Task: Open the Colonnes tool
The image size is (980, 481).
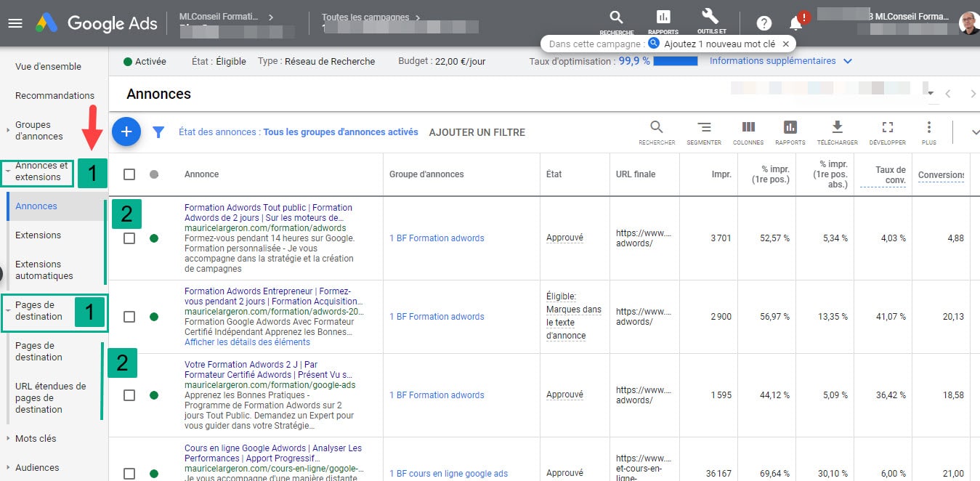Action: tap(748, 132)
